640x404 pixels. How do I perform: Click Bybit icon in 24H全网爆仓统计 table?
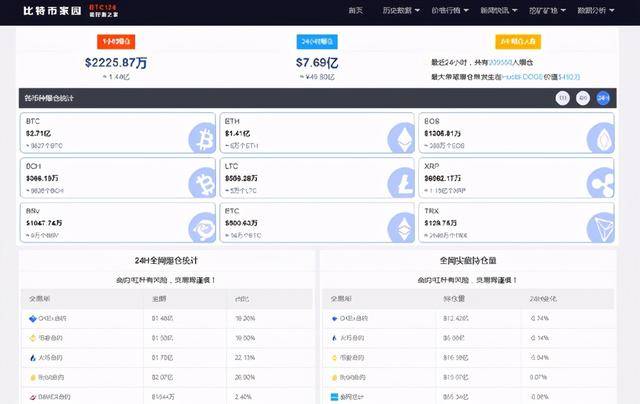(33, 377)
